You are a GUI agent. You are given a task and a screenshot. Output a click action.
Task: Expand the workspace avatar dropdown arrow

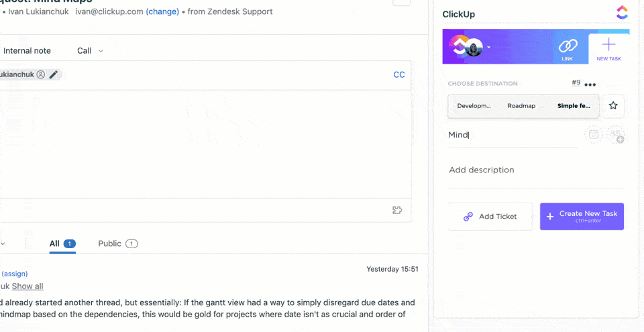coord(488,47)
